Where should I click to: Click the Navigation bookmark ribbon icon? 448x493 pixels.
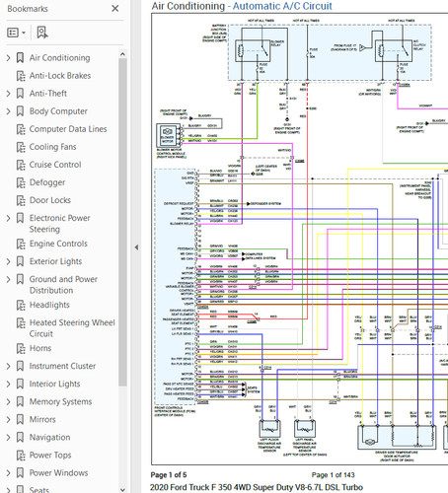[x=20, y=437]
